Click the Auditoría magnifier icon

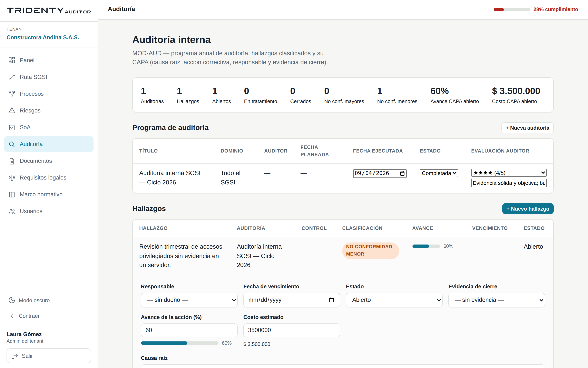coord(12,144)
